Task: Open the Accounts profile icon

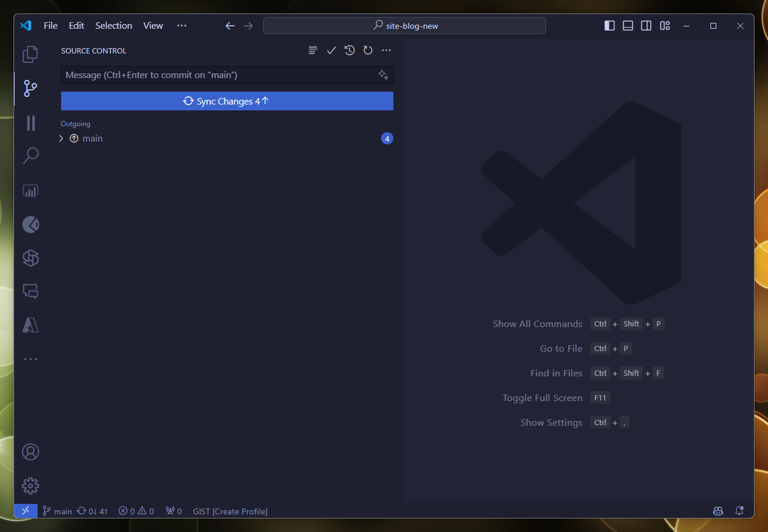Action: (x=31, y=452)
